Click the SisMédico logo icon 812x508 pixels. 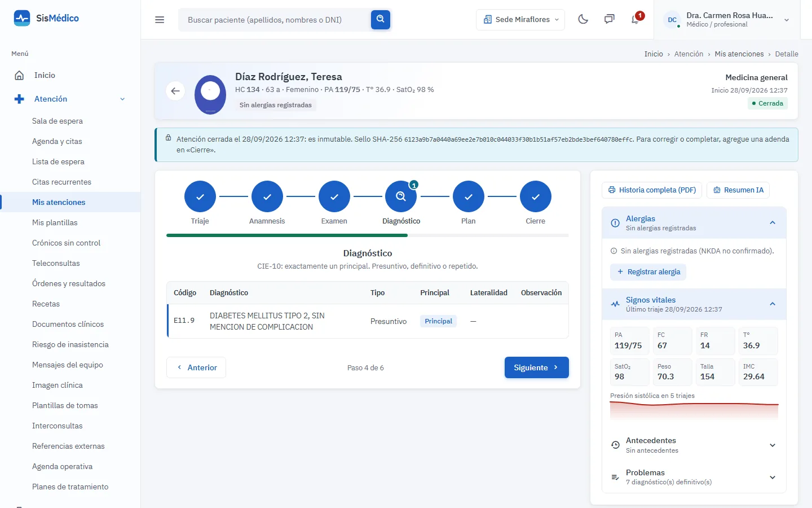click(22, 18)
